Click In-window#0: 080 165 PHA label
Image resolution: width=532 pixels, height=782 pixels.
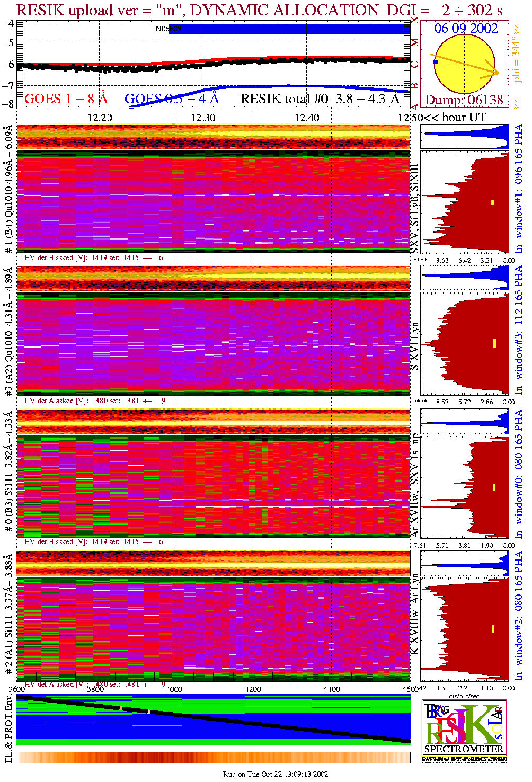pos(518,474)
